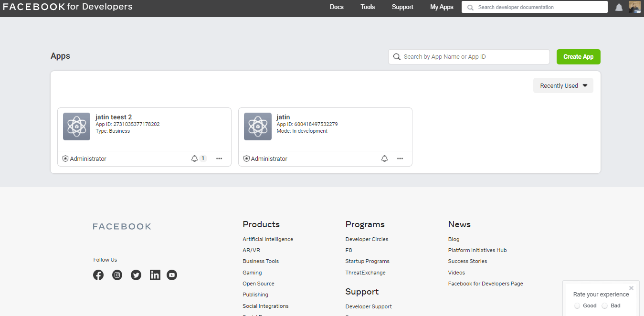
Task: Open Facebook social page icon in footer
Action: click(98, 275)
